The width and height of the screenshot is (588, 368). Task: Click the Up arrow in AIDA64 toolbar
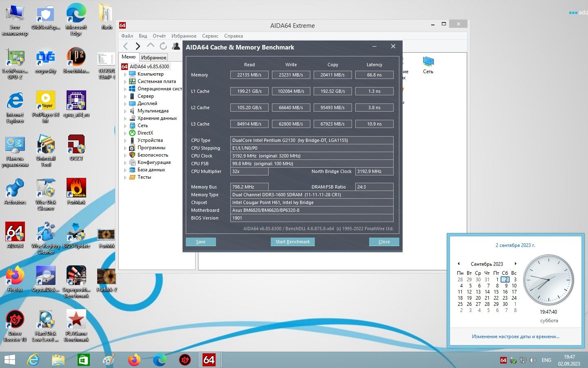[151, 46]
